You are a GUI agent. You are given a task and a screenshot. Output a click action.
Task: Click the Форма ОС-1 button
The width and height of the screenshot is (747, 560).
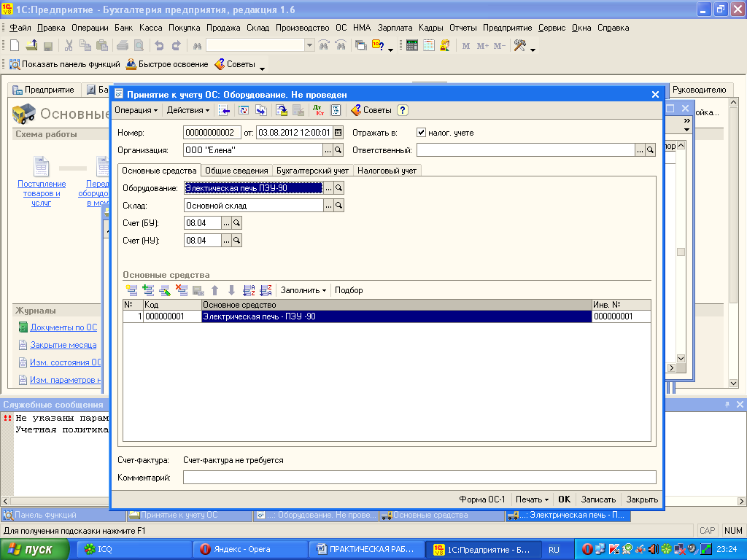tap(481, 499)
